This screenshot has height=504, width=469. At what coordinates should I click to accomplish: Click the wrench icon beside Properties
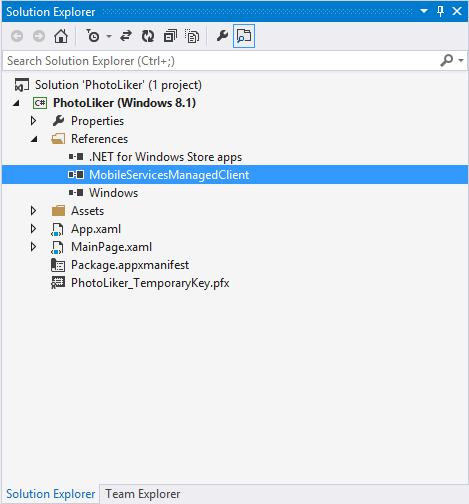[x=58, y=121]
